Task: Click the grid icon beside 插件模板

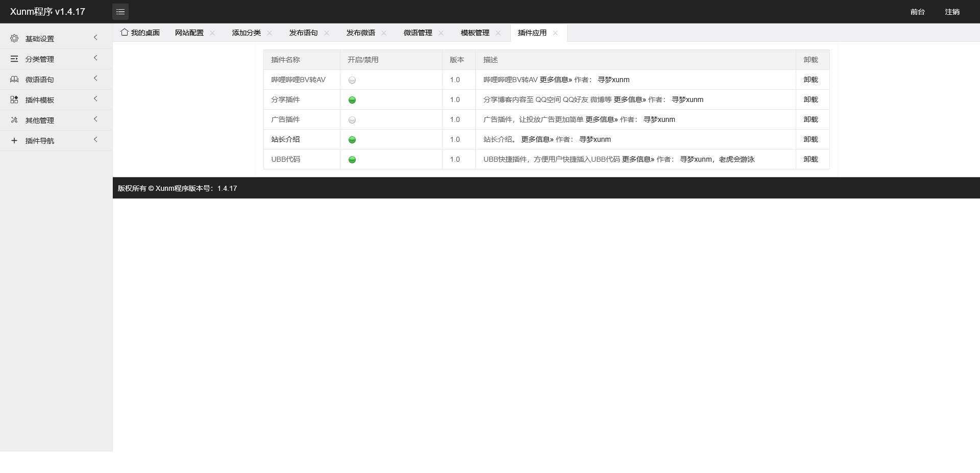Action: click(x=14, y=100)
